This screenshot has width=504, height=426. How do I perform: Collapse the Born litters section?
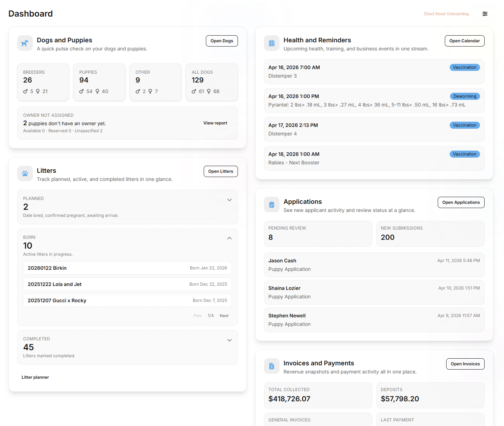[x=229, y=238]
